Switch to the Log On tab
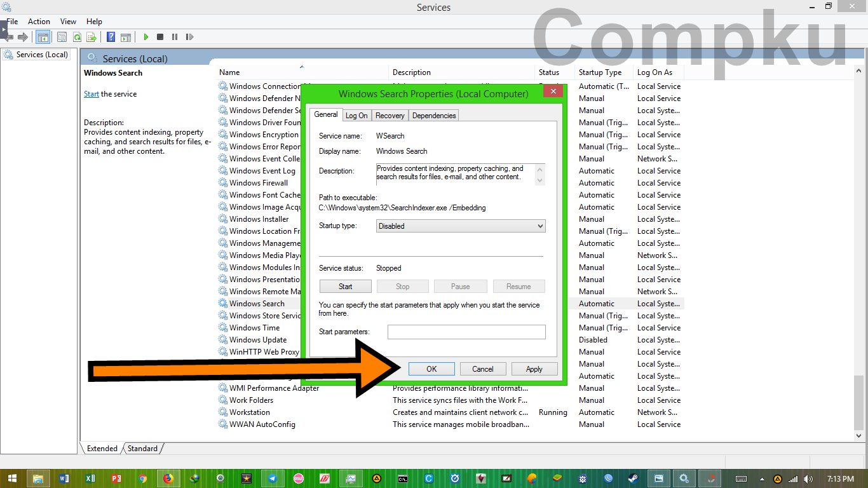This screenshot has height=488, width=868. coord(356,116)
